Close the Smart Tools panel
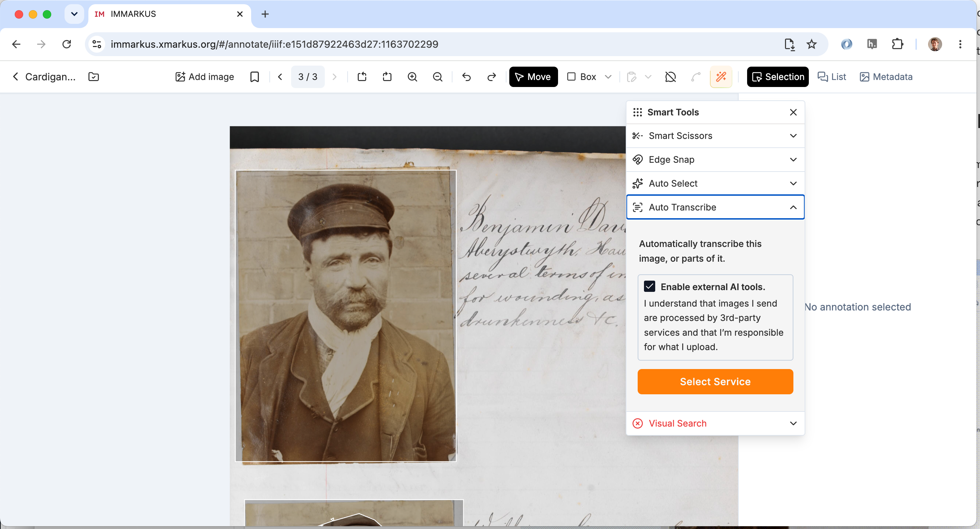Viewport: 980px width, 529px height. tap(793, 112)
